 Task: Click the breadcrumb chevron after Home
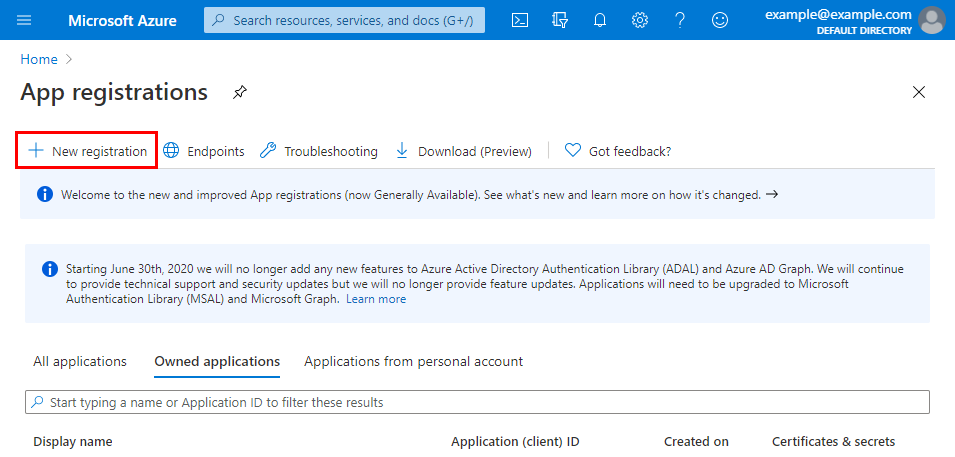(x=69, y=59)
